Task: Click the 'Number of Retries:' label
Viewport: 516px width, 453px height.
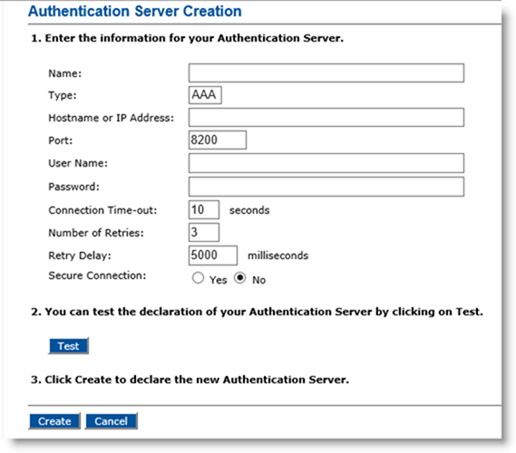Action: [x=96, y=233]
